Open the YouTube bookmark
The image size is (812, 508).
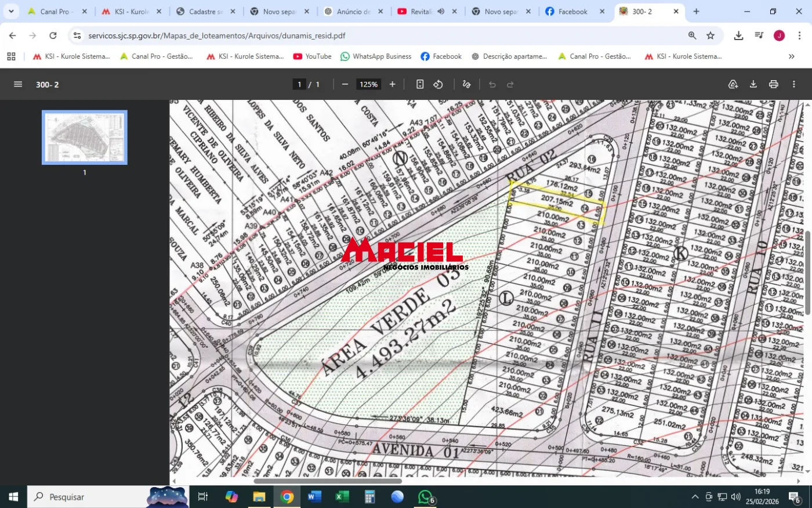click(x=313, y=56)
